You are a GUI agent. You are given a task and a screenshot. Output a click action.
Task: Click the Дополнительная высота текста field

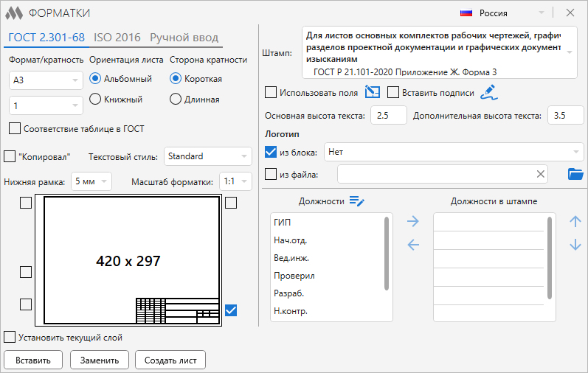click(566, 115)
